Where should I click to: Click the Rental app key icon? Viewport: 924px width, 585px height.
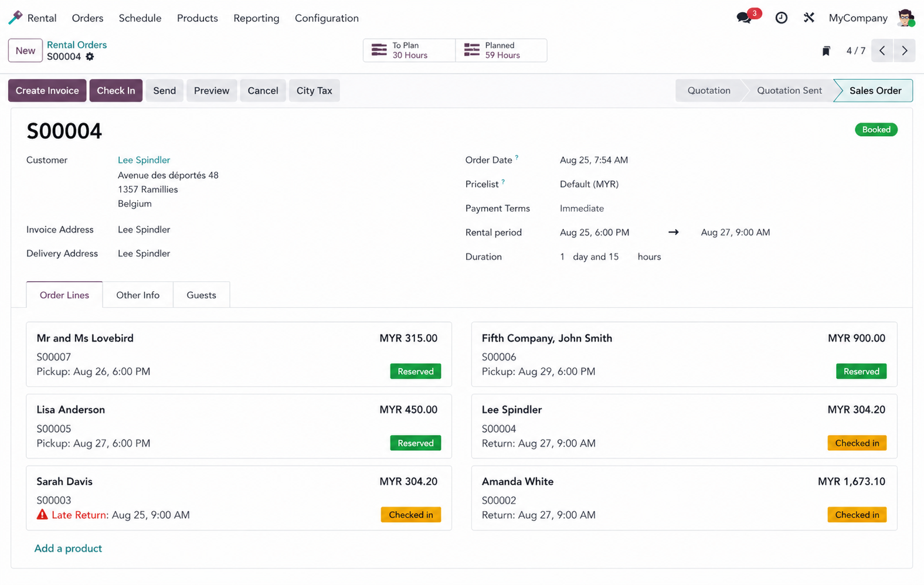pyautogui.click(x=16, y=18)
